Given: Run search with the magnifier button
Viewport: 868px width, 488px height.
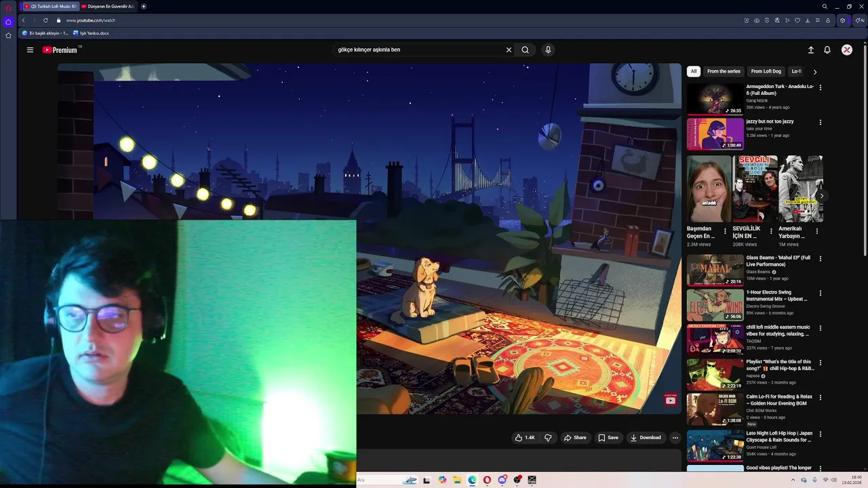Looking at the screenshot, I should [525, 49].
